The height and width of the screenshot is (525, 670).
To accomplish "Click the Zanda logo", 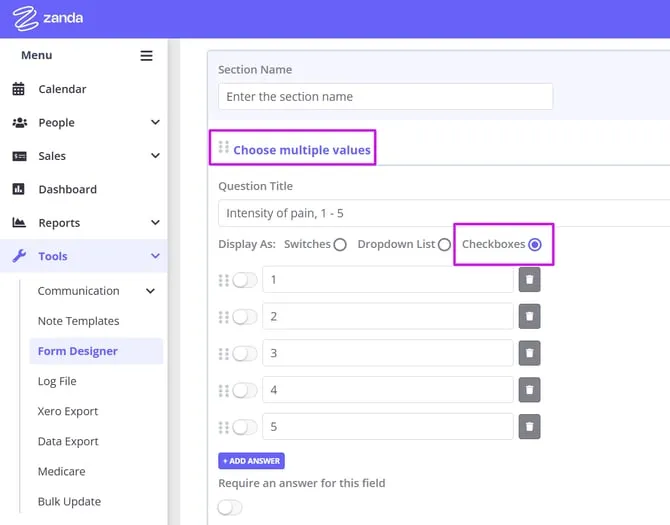I will (48, 18).
